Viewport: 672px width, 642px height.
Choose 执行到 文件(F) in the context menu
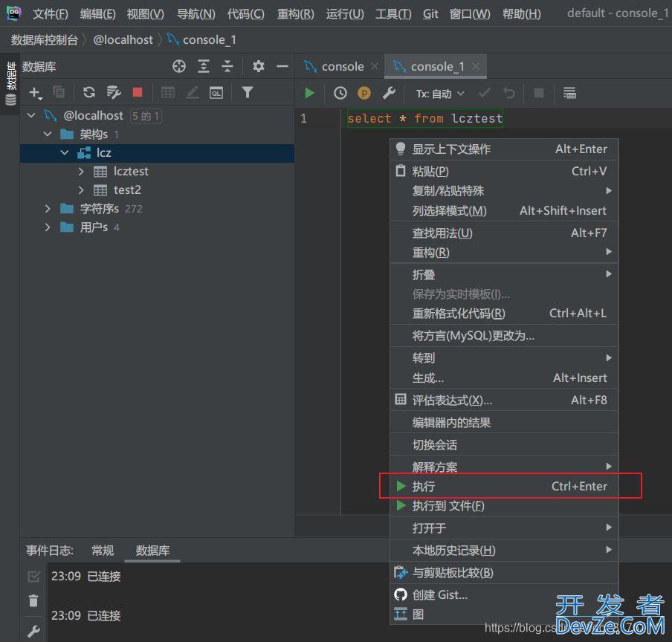504,506
